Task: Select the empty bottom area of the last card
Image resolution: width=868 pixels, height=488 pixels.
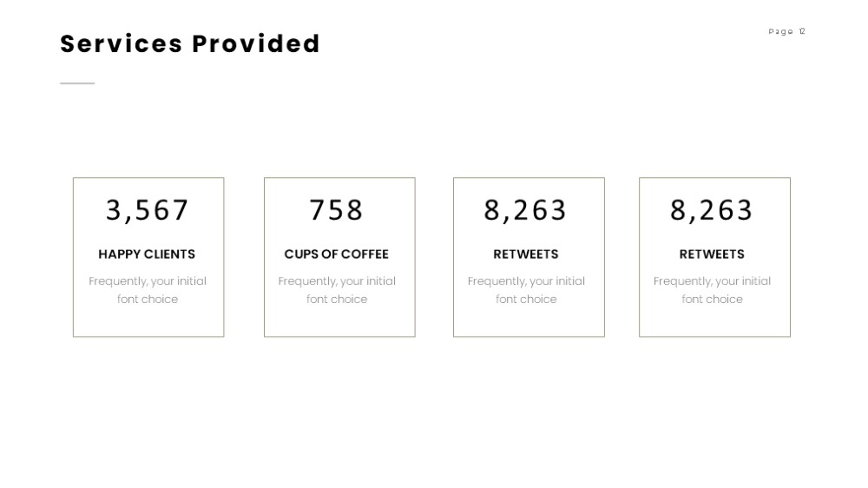Action: 714,321
